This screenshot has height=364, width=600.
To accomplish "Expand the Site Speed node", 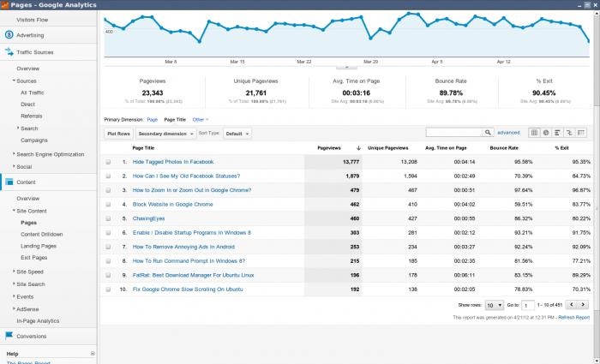I will [x=14, y=272].
